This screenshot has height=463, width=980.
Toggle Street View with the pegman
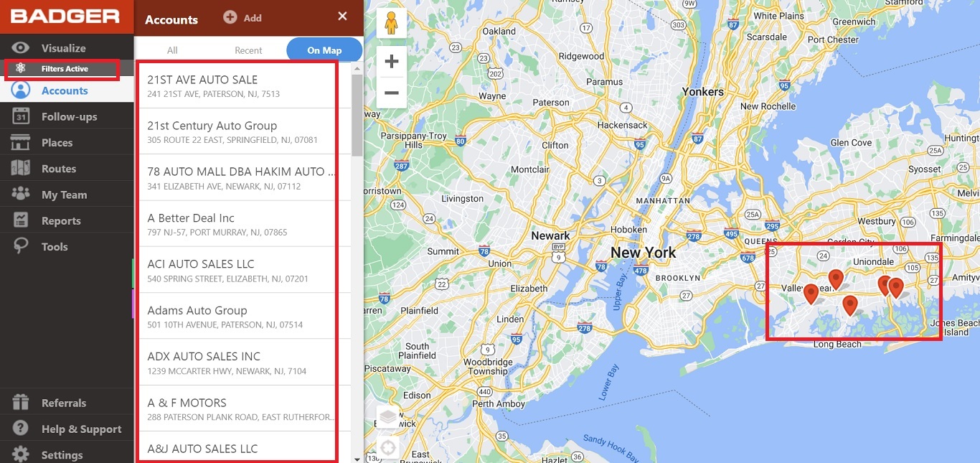pos(391,22)
